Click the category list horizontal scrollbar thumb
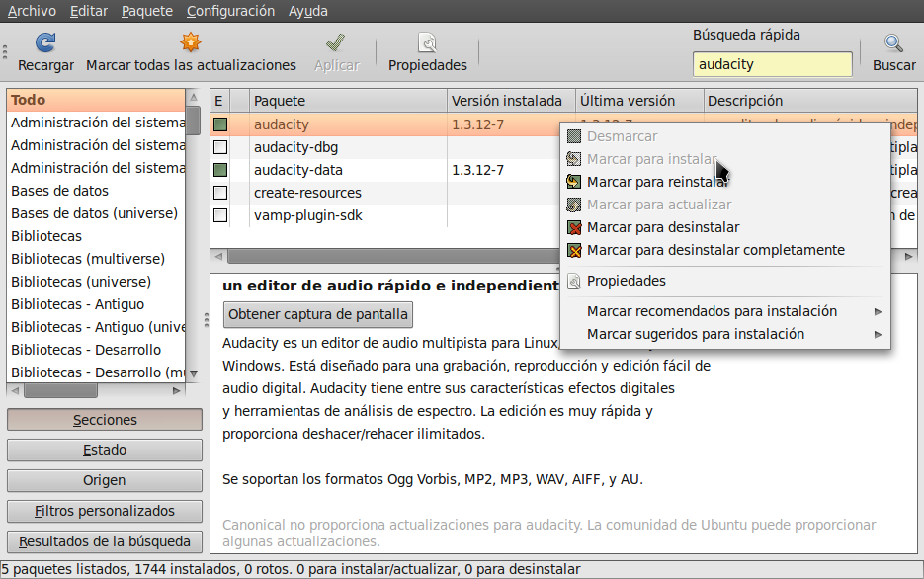Viewport: 924px width, 579px height. (60, 390)
